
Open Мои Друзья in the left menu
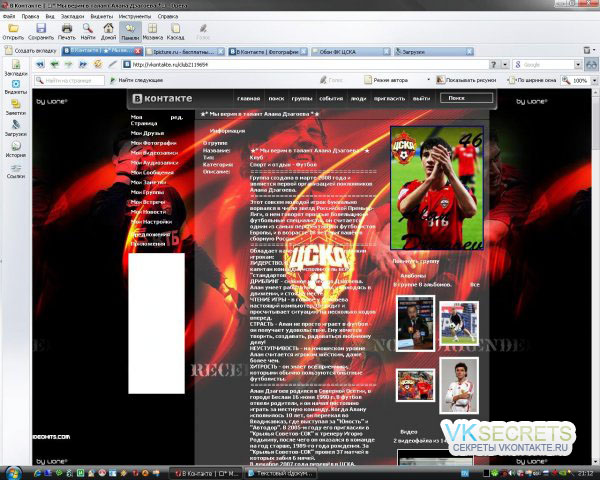click(147, 133)
